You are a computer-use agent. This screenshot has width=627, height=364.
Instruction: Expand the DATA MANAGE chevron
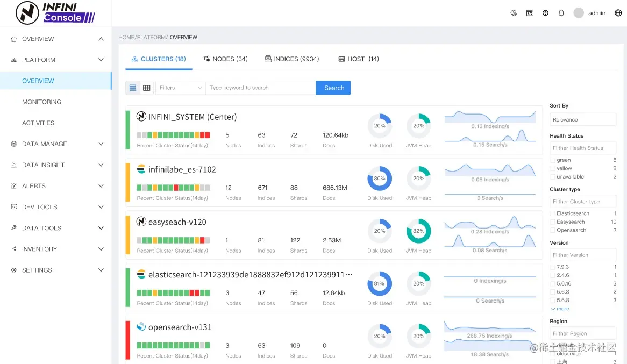101,144
